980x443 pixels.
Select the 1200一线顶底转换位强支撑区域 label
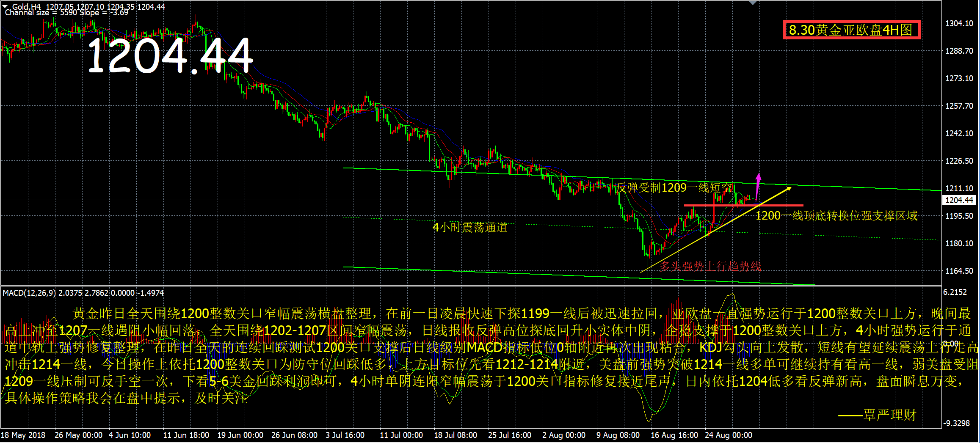pos(836,216)
